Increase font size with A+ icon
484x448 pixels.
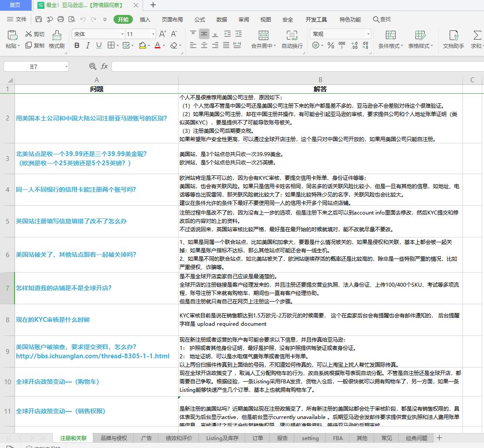(x=162, y=34)
